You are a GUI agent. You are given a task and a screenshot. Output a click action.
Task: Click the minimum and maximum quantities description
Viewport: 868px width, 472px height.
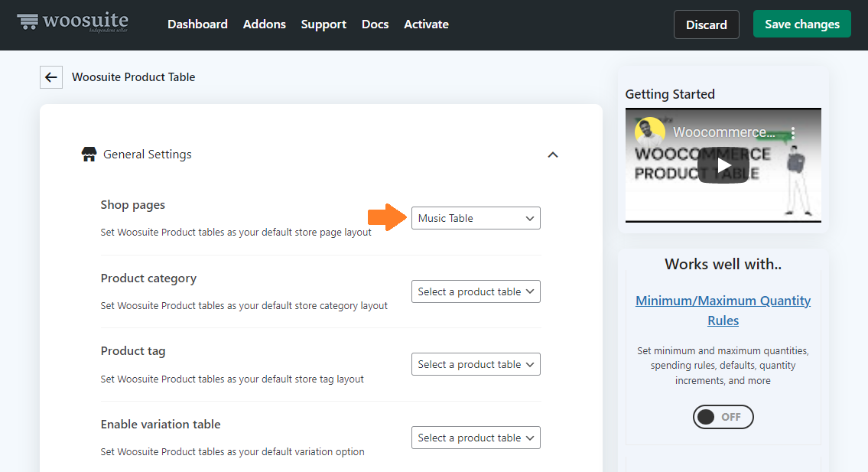click(x=723, y=366)
